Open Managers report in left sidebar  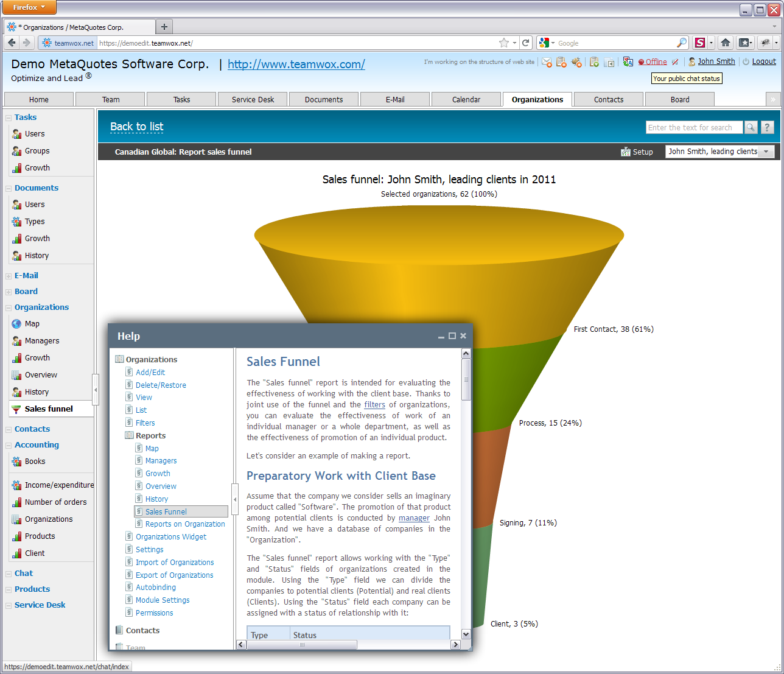[x=42, y=341]
